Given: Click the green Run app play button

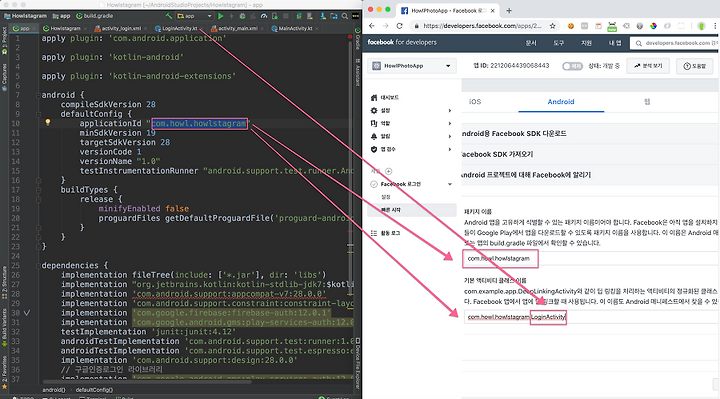Looking at the screenshot, I should click(221, 16).
